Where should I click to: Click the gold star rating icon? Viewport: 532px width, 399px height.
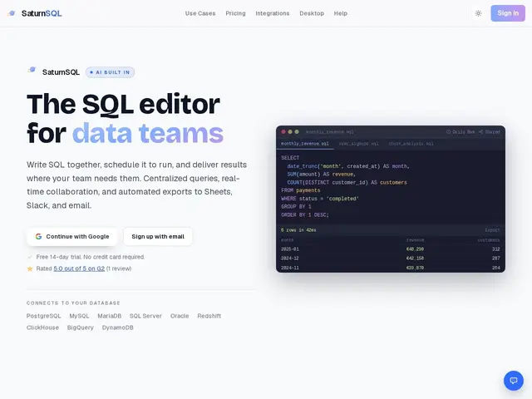click(x=30, y=268)
